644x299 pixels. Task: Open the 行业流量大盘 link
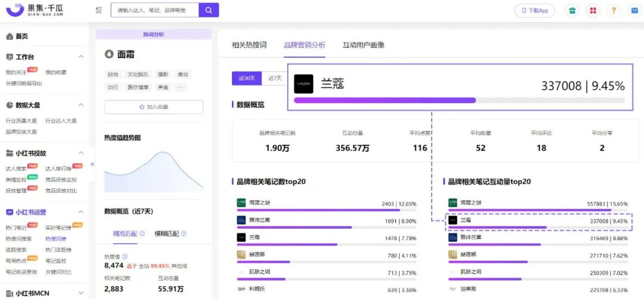point(21,120)
